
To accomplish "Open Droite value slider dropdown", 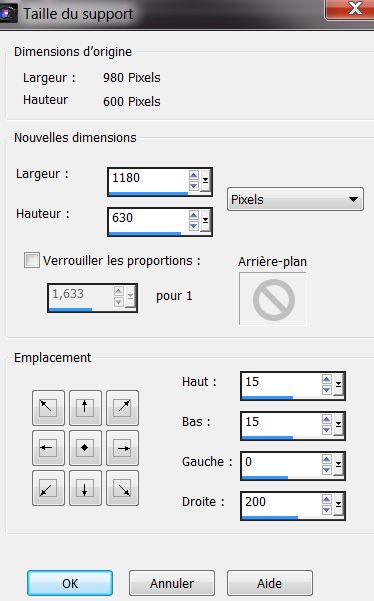I will (x=338, y=504).
